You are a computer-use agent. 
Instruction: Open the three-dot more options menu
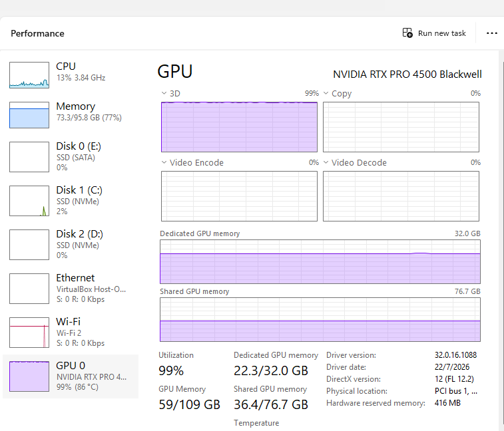point(492,33)
